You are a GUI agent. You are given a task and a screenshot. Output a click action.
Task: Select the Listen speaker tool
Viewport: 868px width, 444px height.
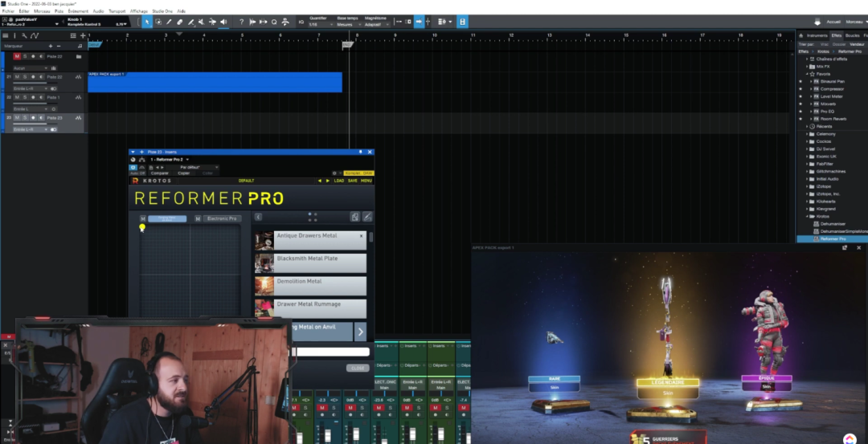[223, 22]
